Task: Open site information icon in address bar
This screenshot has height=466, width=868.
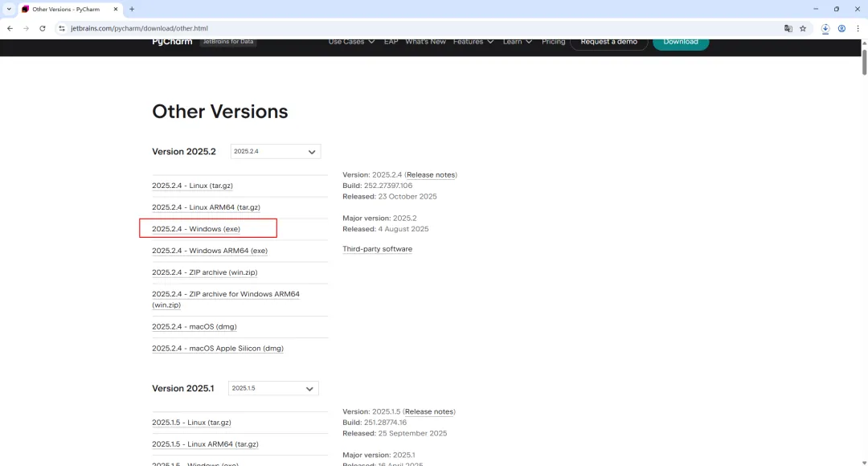Action: (61, 28)
